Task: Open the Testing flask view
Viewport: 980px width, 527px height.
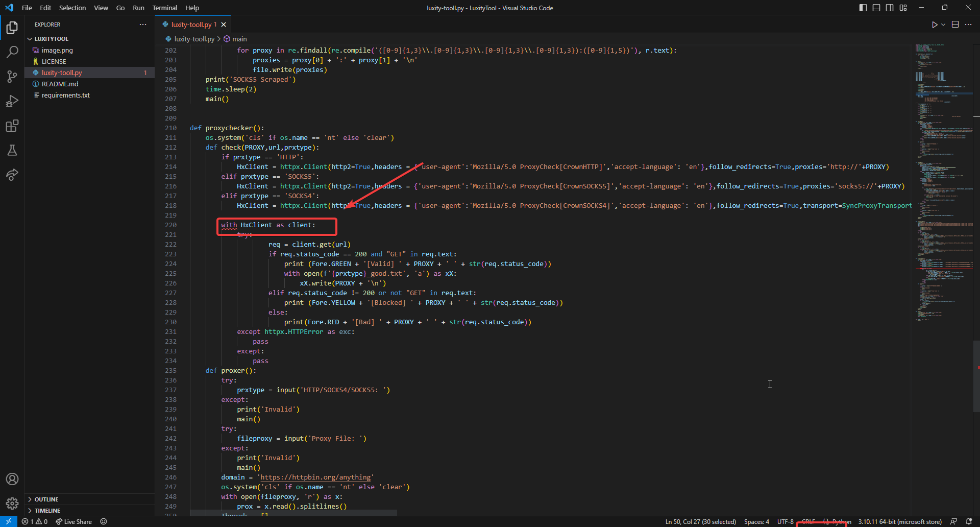Action: 12,150
